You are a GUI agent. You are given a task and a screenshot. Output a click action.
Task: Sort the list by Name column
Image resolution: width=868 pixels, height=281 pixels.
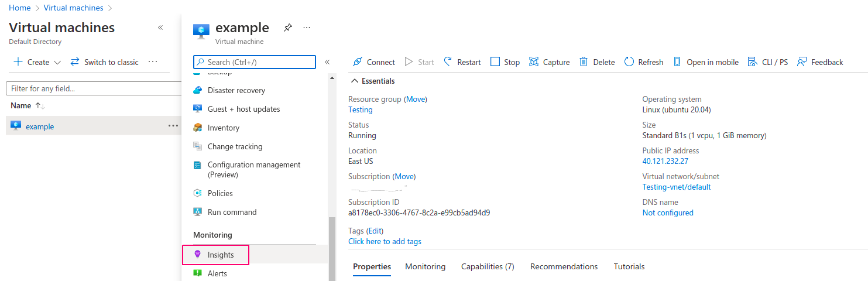pyautogui.click(x=28, y=105)
